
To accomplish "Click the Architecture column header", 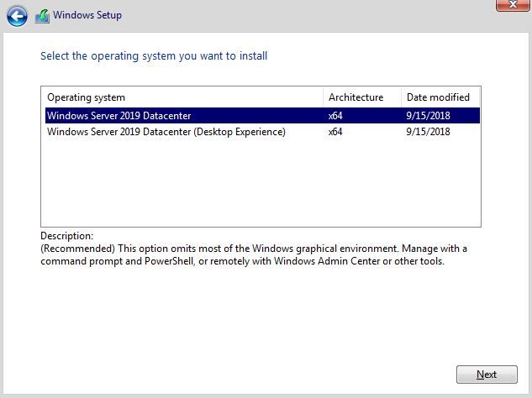I will point(362,97).
